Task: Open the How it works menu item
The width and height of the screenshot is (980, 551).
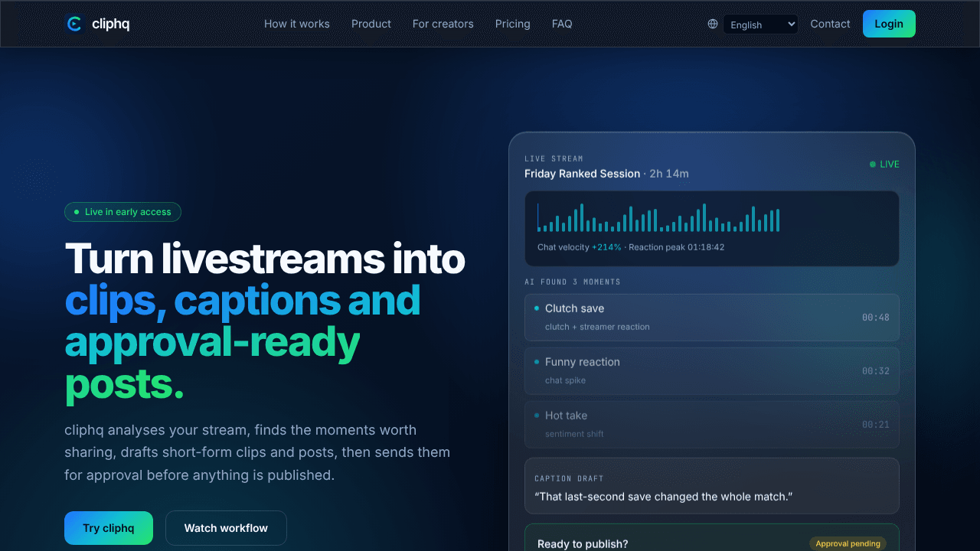Action: 297,24
